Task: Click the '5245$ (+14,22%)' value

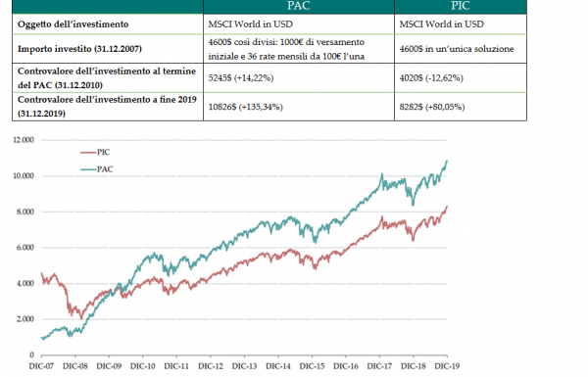Action: pos(241,78)
